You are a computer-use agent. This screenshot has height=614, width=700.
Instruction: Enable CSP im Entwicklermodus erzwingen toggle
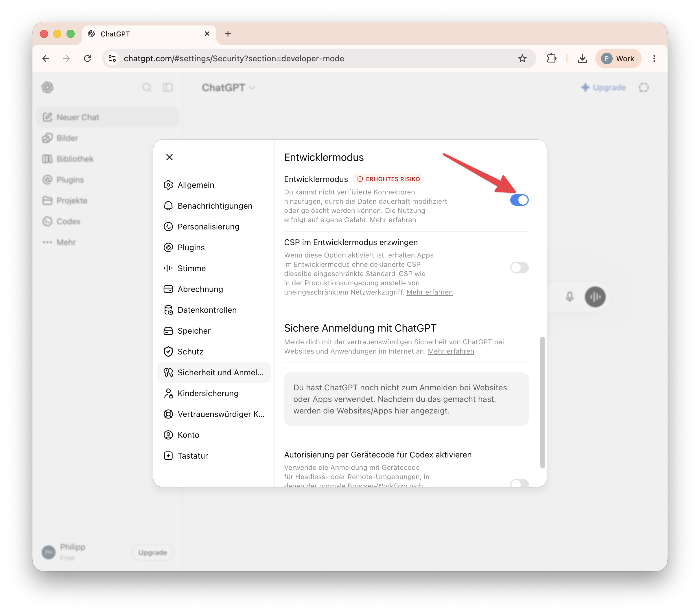pos(519,268)
